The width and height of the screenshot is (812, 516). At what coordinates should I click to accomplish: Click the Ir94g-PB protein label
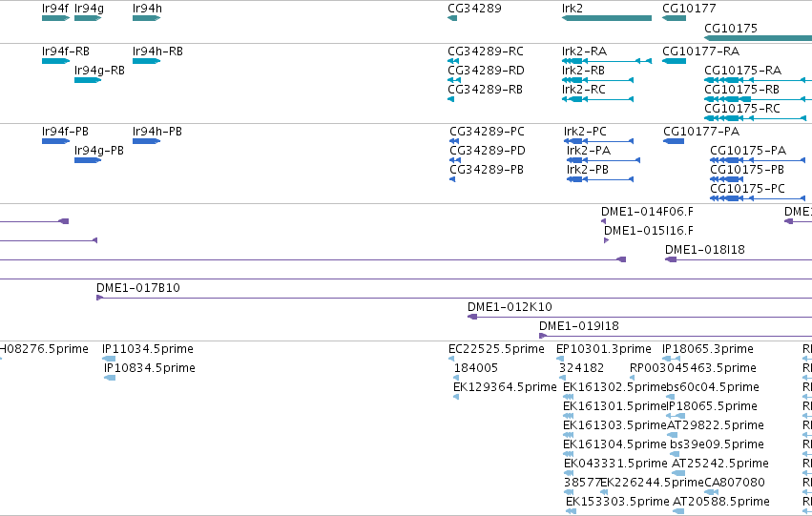(x=99, y=151)
